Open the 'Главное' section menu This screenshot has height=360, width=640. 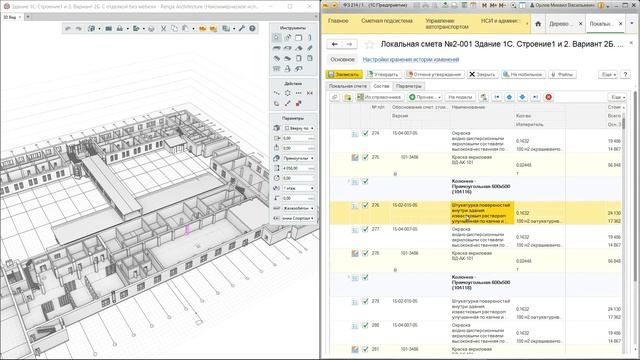tap(338, 21)
